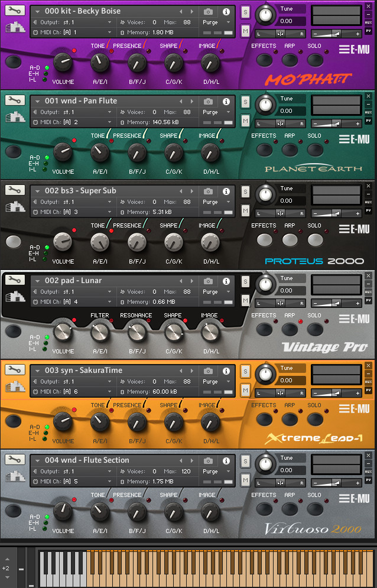
Task: Select E-H knob row on Flute Section
Action: 45,523
